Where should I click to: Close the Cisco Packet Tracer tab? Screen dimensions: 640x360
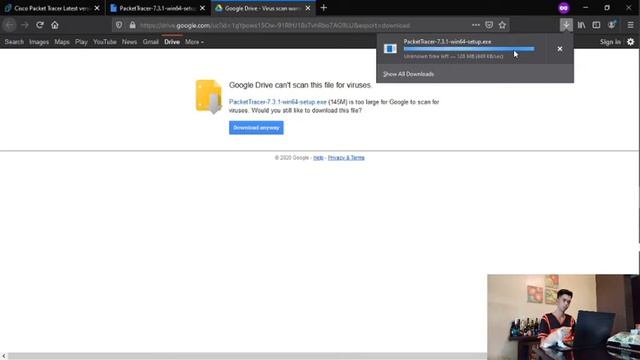coord(97,8)
